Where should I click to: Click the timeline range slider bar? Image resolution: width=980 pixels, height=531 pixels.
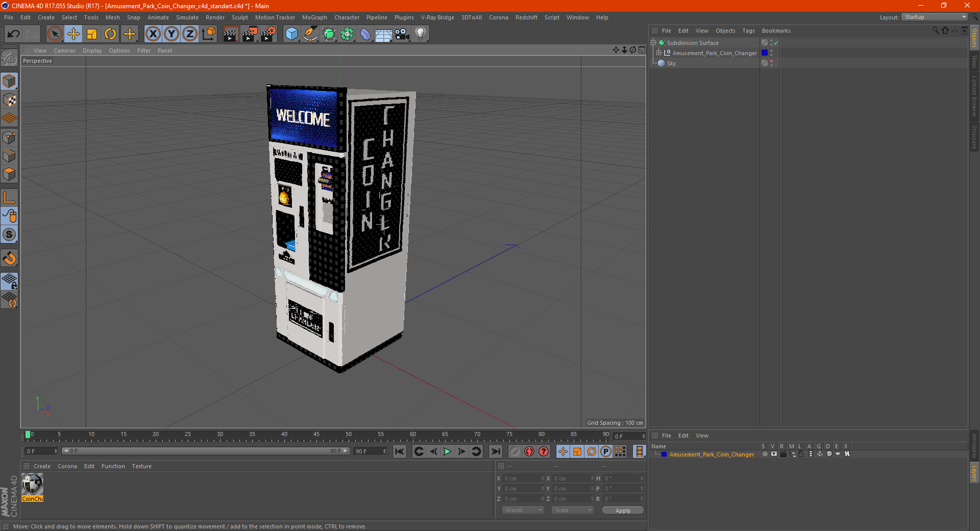206,451
